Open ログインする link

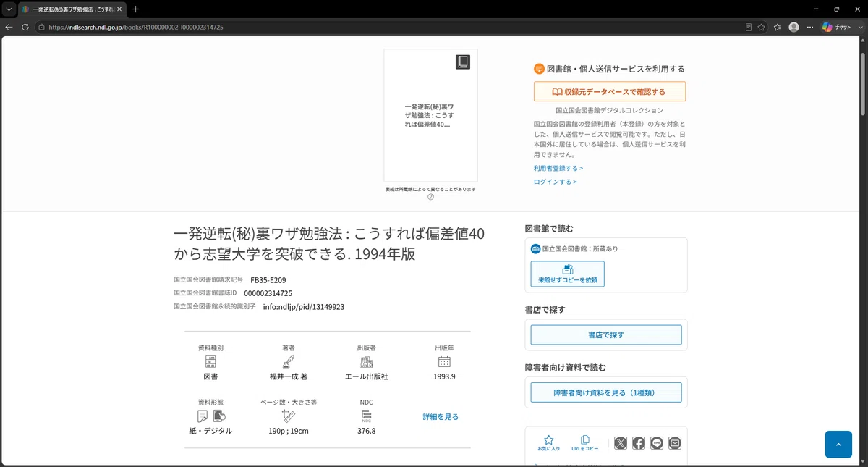555,182
